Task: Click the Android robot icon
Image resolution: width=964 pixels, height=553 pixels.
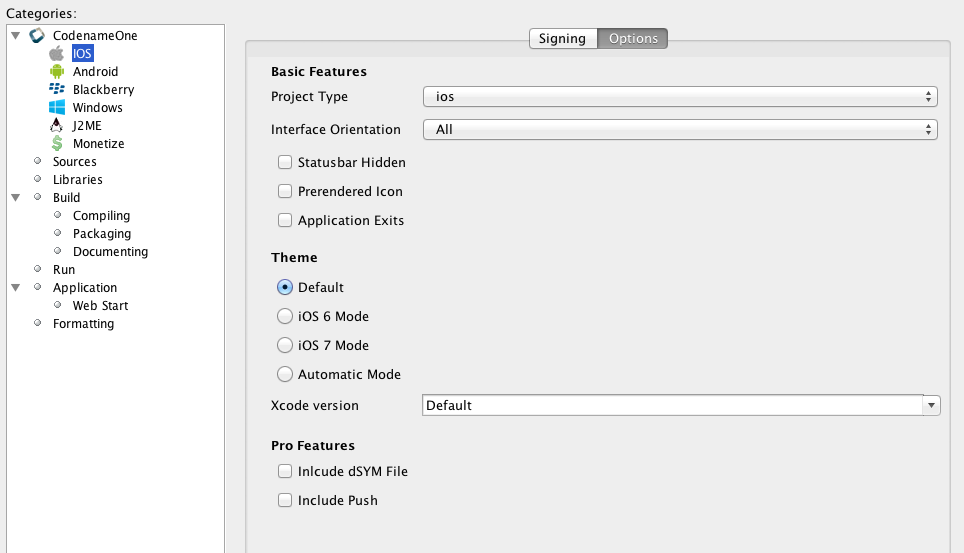Action: 56,71
